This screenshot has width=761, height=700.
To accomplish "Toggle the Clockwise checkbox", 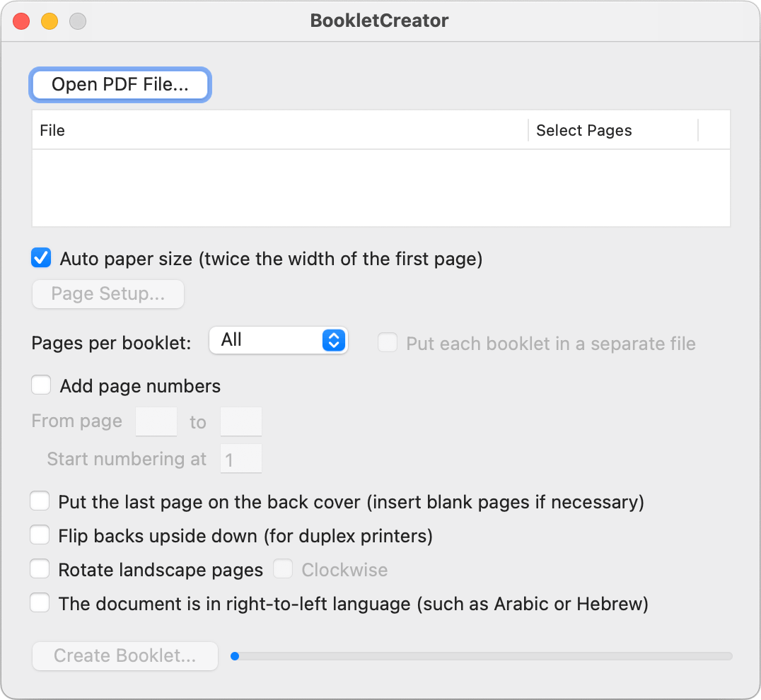I will coord(282,569).
